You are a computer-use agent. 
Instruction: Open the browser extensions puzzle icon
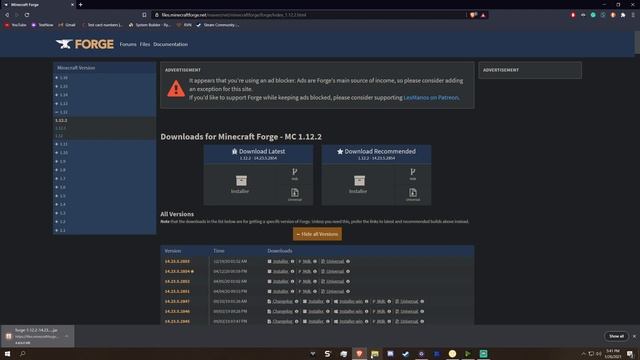point(623,15)
